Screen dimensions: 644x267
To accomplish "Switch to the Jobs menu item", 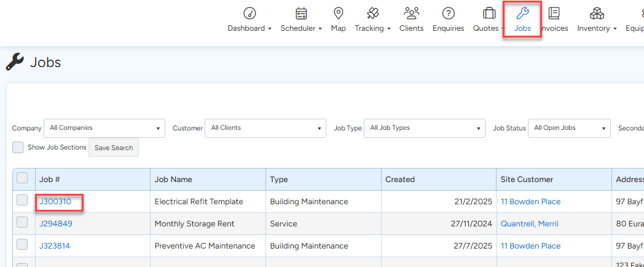I will 522,20.
